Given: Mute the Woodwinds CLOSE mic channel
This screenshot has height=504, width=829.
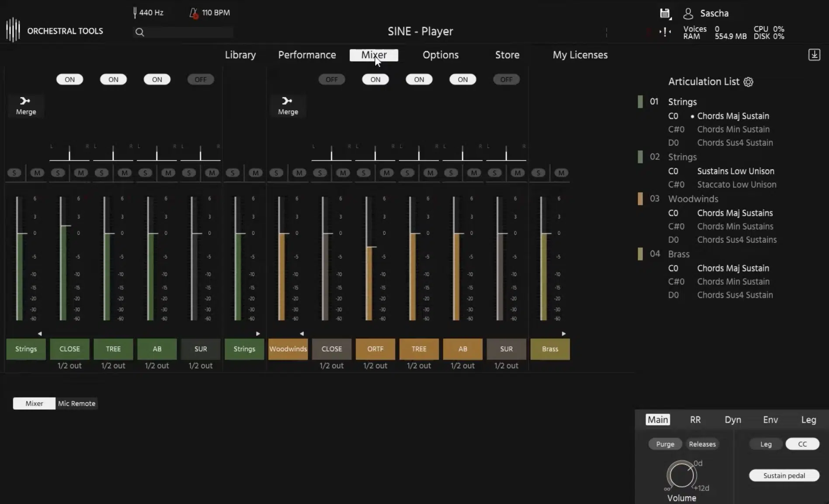Looking at the screenshot, I should click(343, 173).
